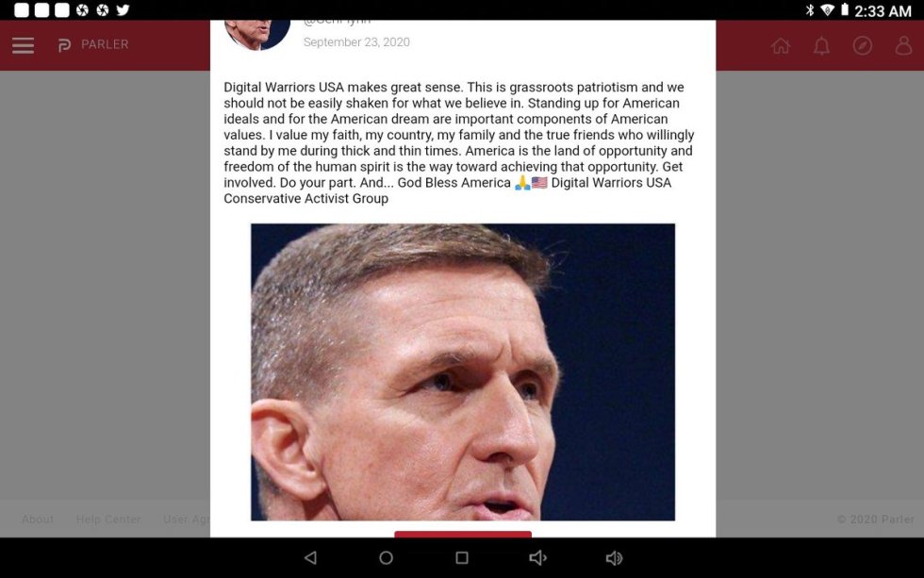This screenshot has width=924, height=578.
Task: Click the Parler logo icon
Action: (64, 45)
